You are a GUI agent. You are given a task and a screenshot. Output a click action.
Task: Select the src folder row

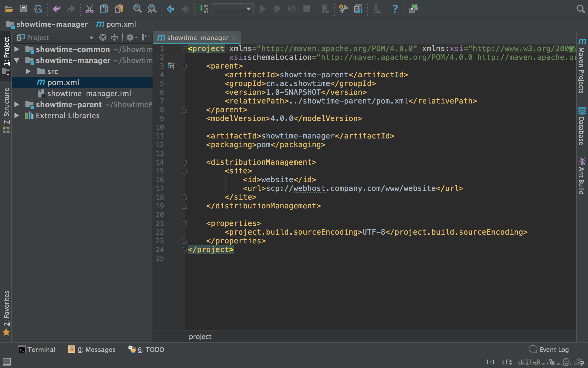[x=82, y=71]
